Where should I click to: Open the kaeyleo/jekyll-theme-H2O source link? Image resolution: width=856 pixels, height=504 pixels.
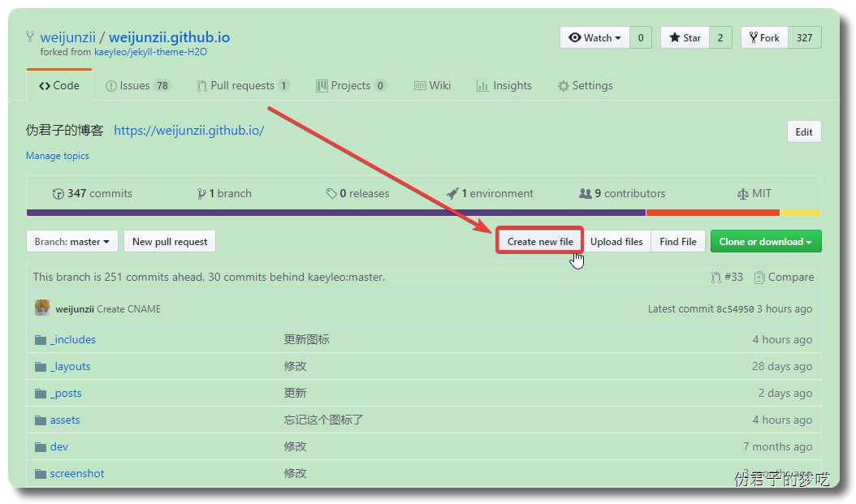pyautogui.click(x=151, y=53)
